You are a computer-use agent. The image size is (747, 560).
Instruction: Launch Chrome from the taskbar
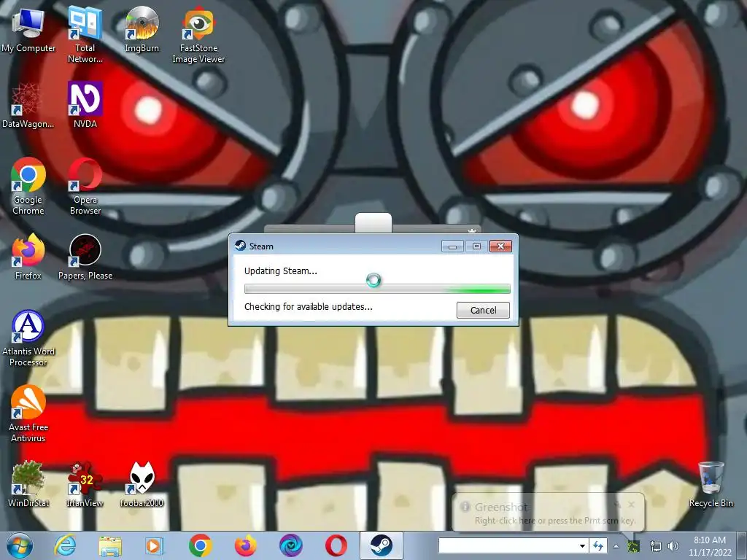tap(200, 545)
